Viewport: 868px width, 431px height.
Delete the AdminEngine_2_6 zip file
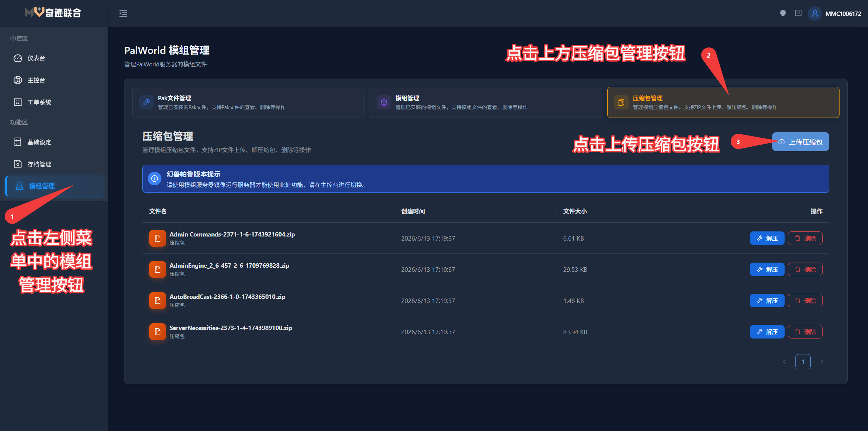[x=805, y=269]
